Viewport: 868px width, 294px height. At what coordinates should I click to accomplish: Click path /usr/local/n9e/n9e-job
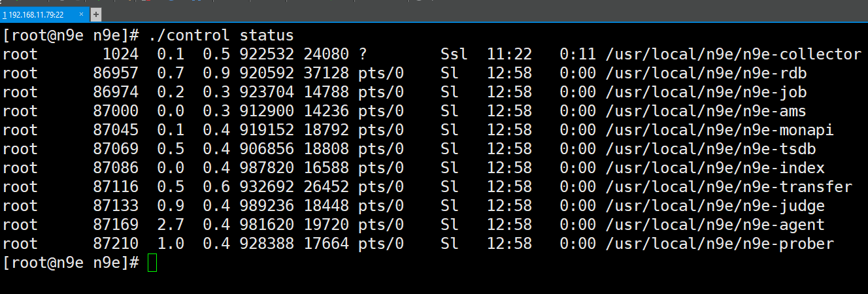pyautogui.click(x=706, y=92)
